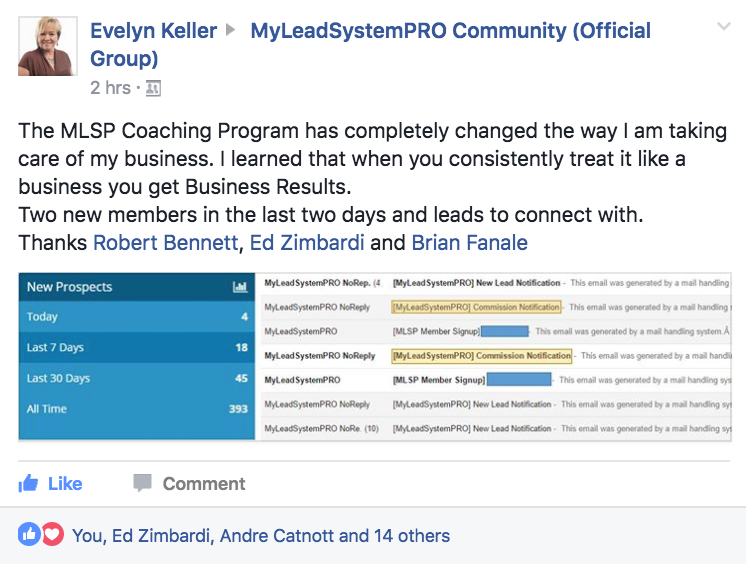This screenshot has height=564, width=746.
Task: Click the arrow icon after Evelyn Keller
Action: pos(231,30)
